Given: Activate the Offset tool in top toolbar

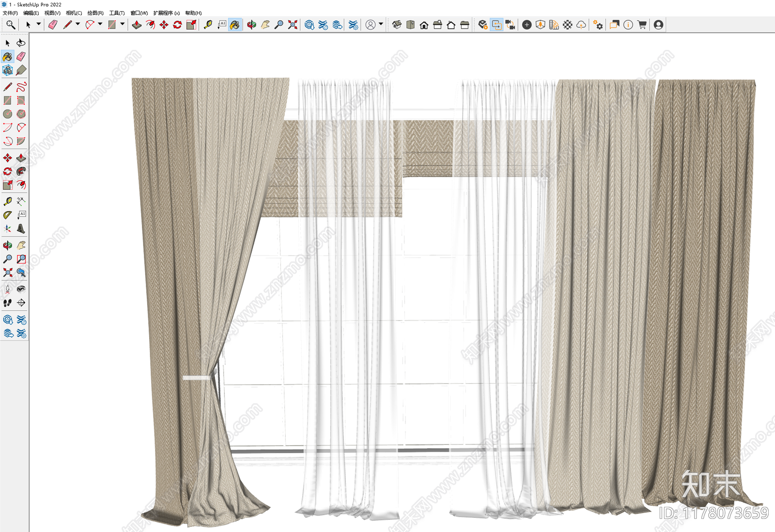Looking at the screenshot, I should click(151, 25).
